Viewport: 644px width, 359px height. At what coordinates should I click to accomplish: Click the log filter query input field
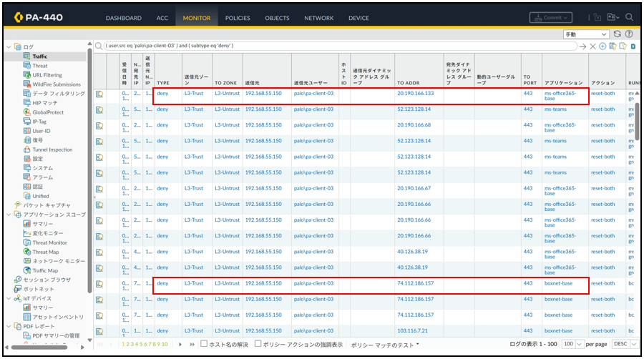[x=339, y=46]
